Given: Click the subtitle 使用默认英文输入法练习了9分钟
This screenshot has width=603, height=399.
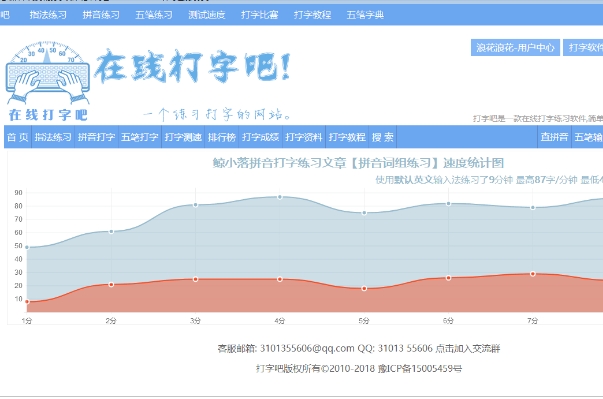Looking at the screenshot, I should click(x=444, y=180).
